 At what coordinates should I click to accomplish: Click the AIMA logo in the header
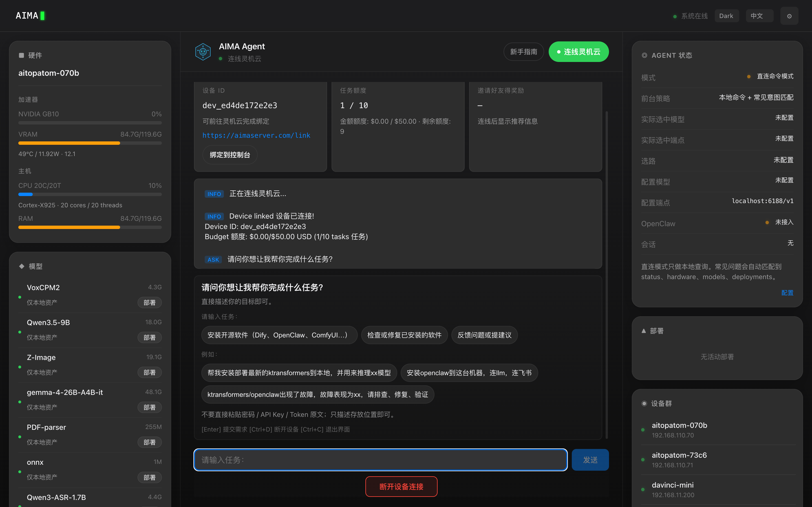[30, 15]
